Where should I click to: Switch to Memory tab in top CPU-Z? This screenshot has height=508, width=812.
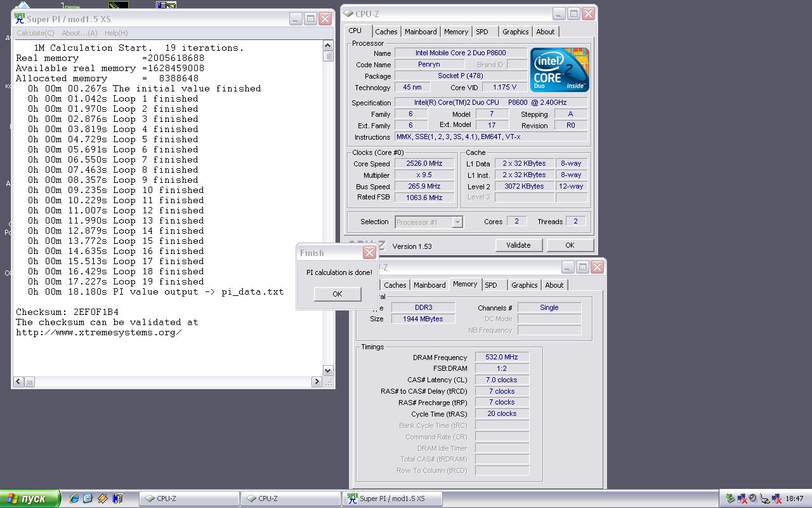(456, 32)
